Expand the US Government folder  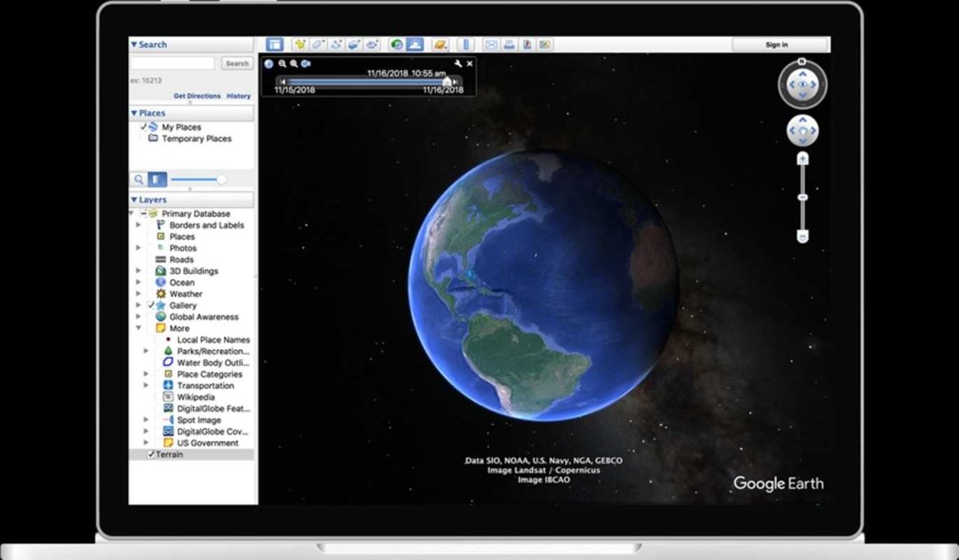point(146,443)
